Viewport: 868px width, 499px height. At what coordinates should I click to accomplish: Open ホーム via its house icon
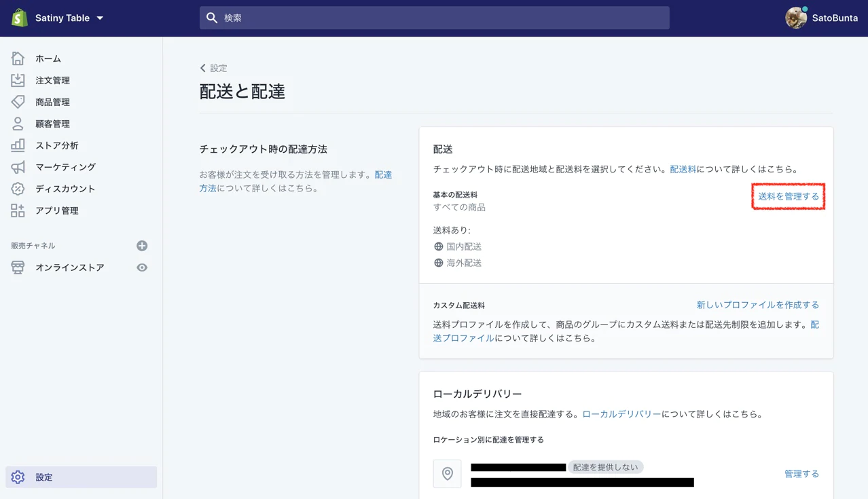(x=18, y=59)
